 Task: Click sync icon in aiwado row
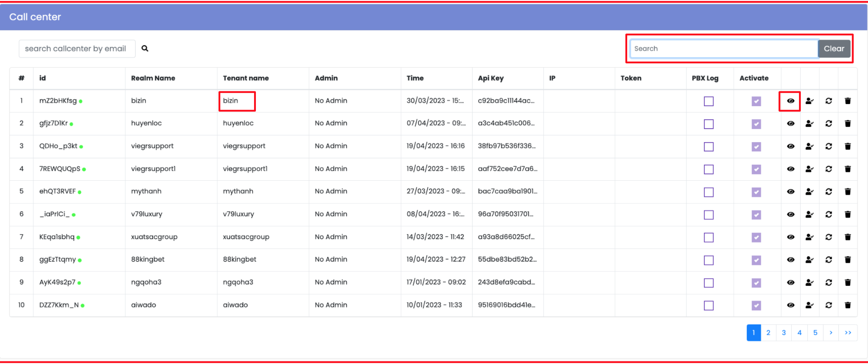pyautogui.click(x=829, y=305)
